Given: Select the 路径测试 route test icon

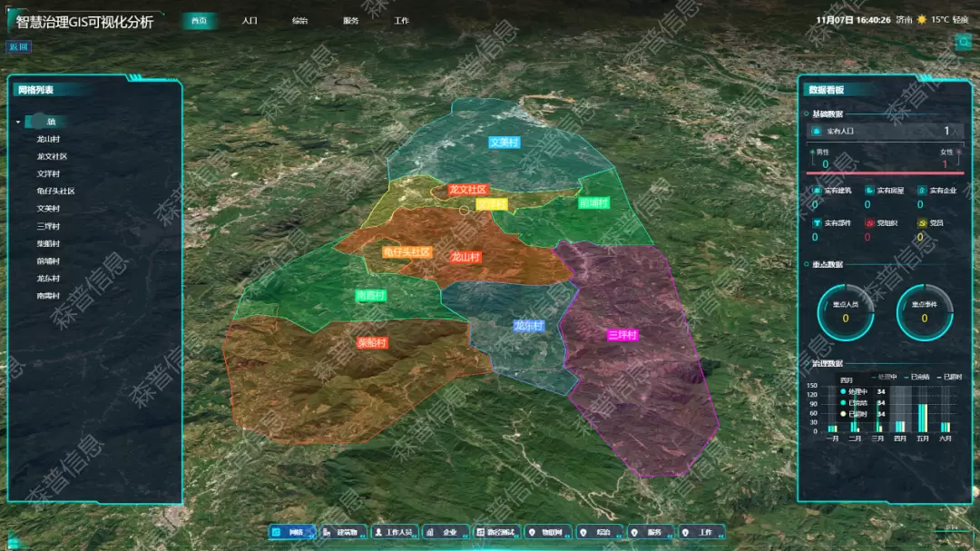Looking at the screenshot, I should 481,532.
